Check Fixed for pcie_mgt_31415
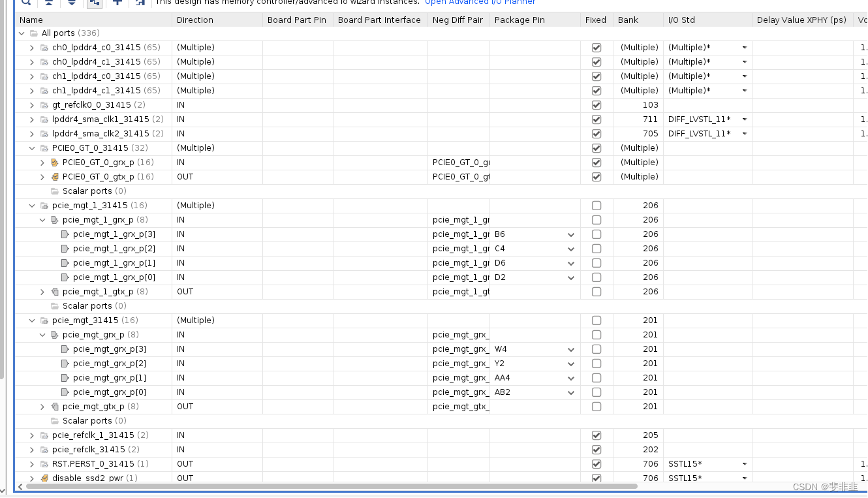 (597, 320)
